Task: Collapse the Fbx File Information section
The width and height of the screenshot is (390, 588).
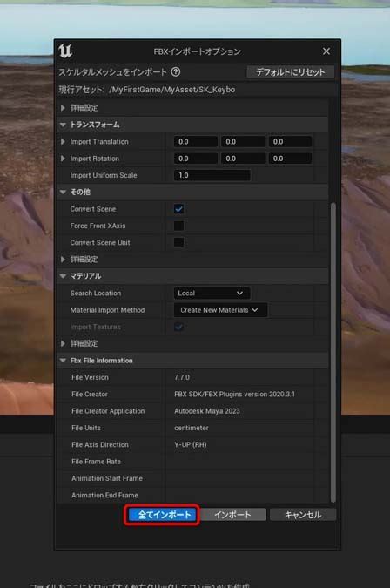Action: click(63, 361)
